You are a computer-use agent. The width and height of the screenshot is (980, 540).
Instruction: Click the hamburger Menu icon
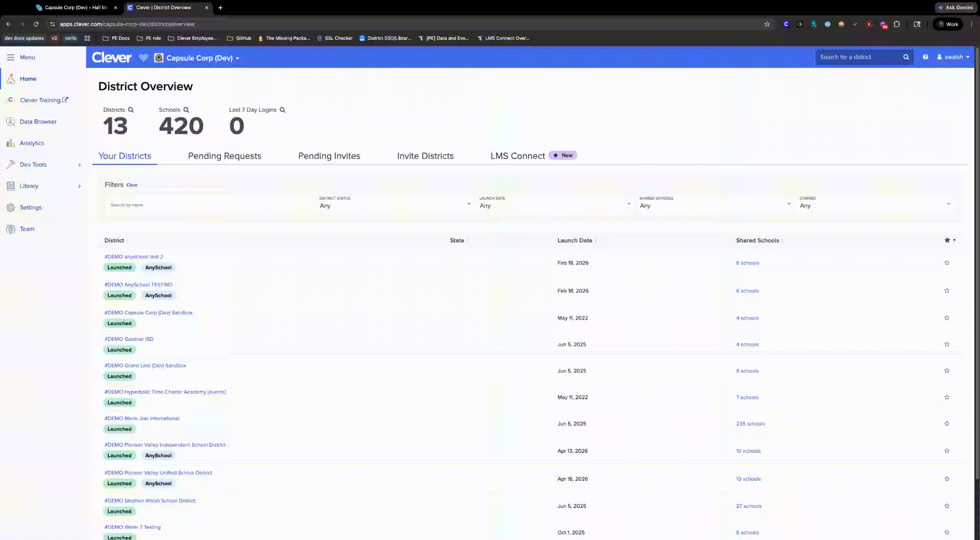click(10, 57)
